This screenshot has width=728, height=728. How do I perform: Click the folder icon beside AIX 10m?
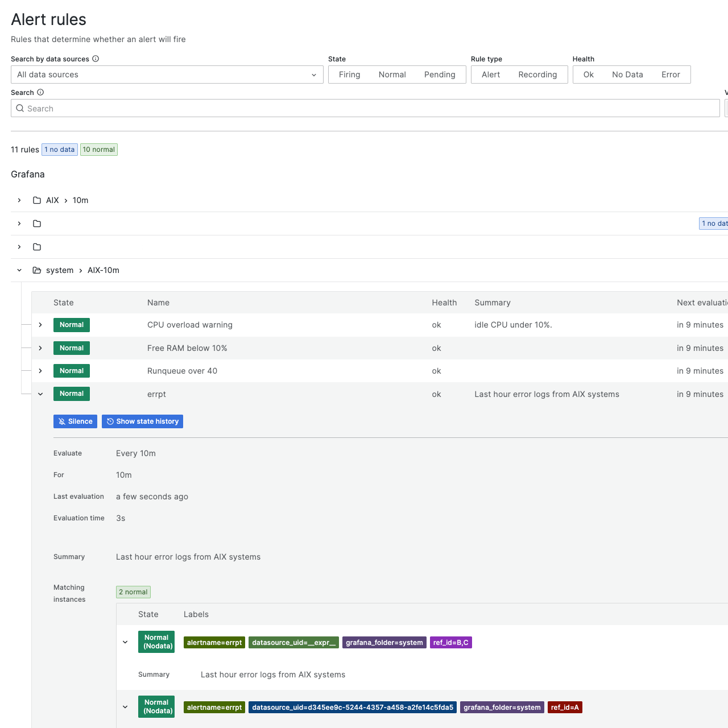(x=37, y=200)
